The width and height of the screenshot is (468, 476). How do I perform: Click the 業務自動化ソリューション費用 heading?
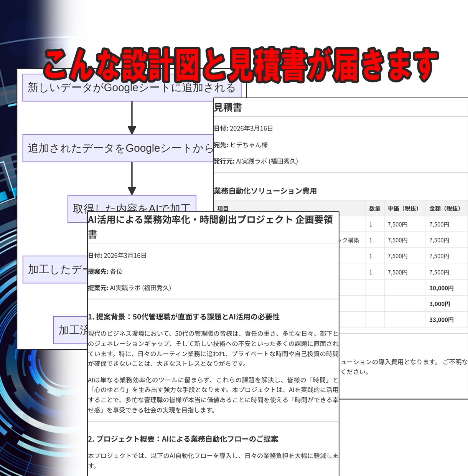pos(265,191)
